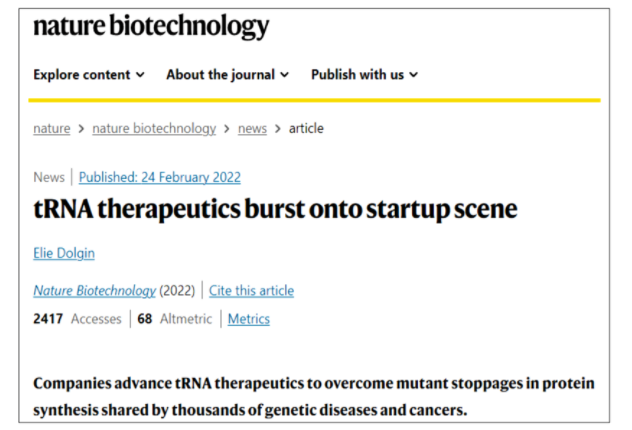Click the 68 Altmetric score
This screenshot has width=632, height=430.
coord(173,319)
